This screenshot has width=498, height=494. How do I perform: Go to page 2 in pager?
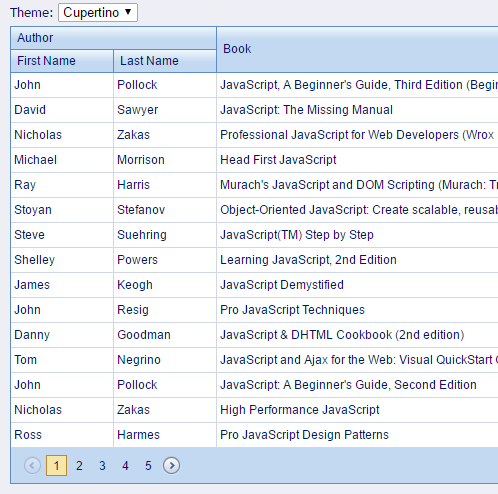point(79,465)
